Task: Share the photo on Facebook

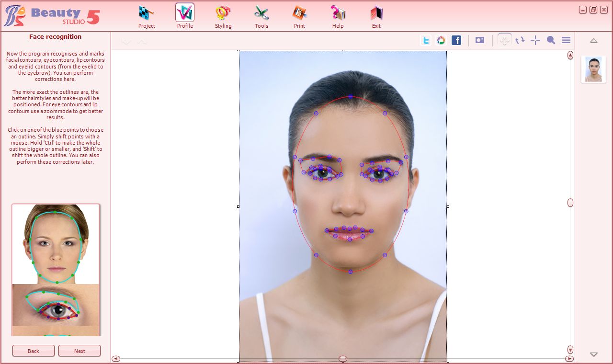Action: click(x=456, y=40)
